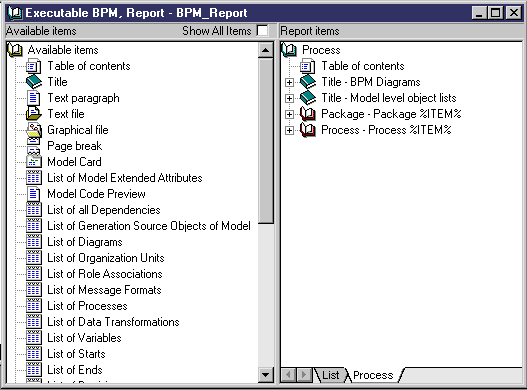Select the Text paragraph icon

[x=34, y=98]
